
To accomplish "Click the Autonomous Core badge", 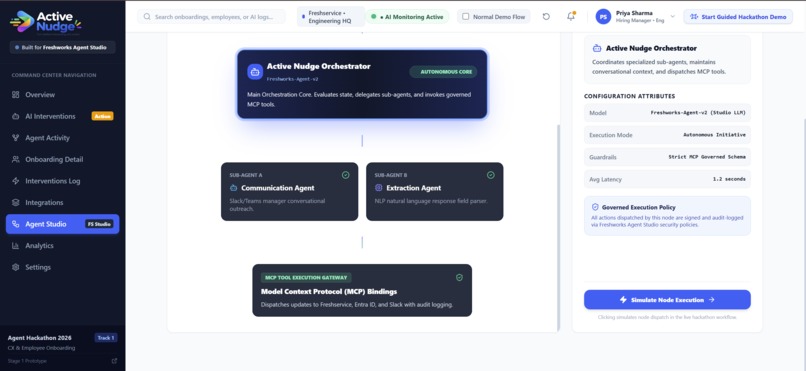I will coord(443,72).
